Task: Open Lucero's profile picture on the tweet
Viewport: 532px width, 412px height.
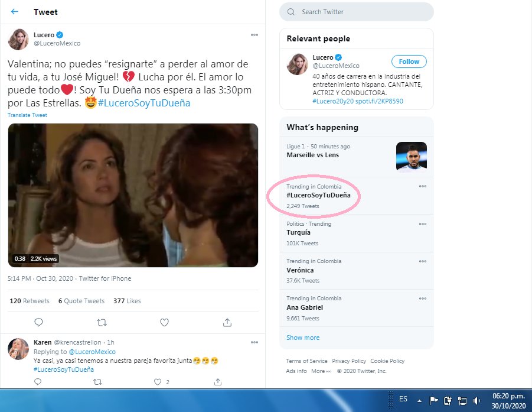Action: (18, 40)
